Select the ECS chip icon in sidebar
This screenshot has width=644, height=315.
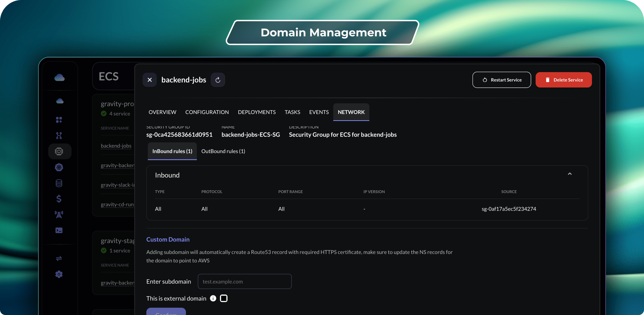coord(60,151)
